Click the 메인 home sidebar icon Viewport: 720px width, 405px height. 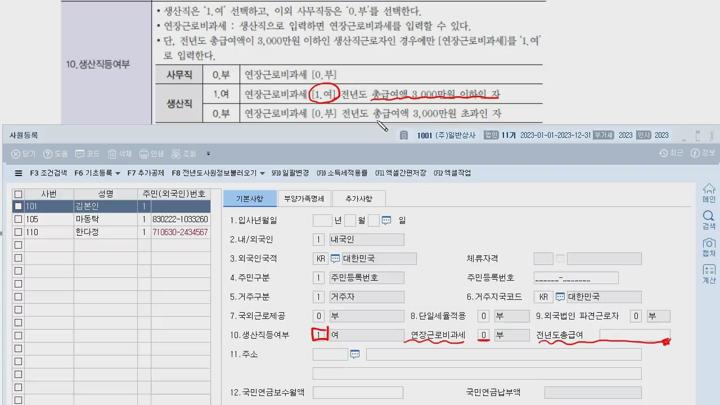click(709, 193)
